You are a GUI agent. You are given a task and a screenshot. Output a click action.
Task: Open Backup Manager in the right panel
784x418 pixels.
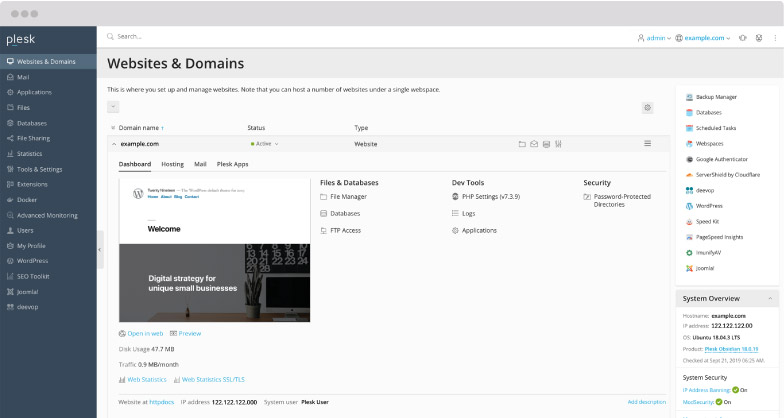click(716, 97)
